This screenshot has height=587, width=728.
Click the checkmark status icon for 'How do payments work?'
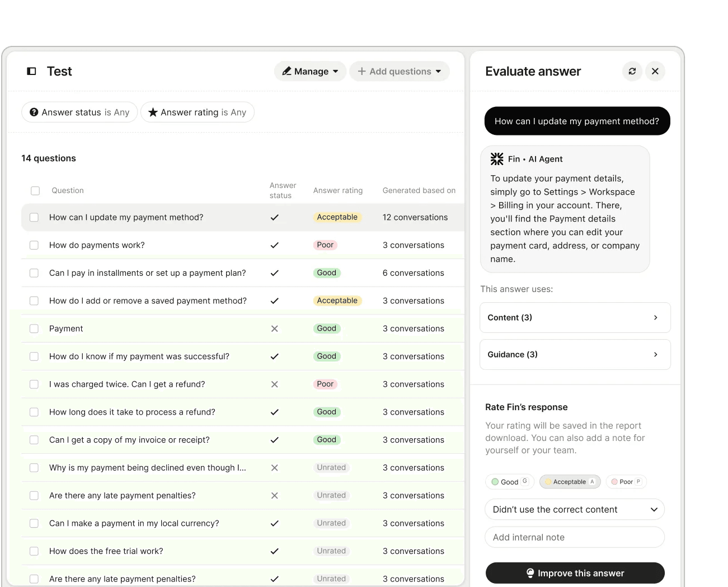(274, 245)
